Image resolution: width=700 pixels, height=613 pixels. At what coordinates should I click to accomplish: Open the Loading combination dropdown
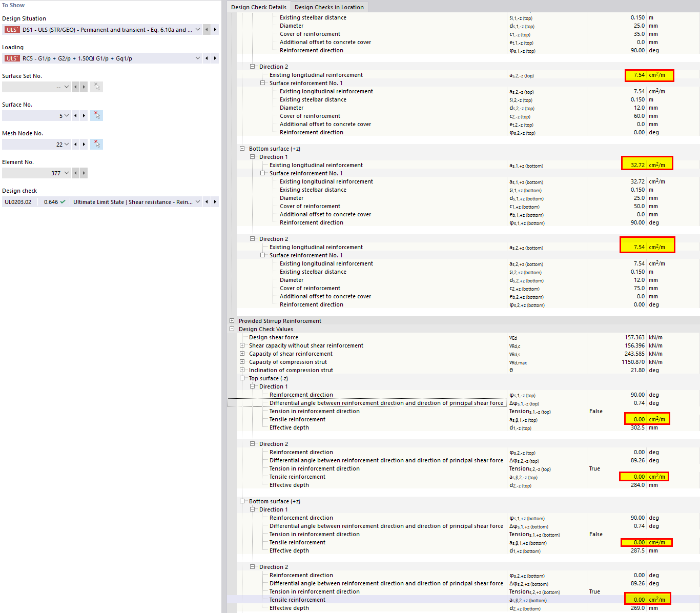pyautogui.click(x=198, y=58)
